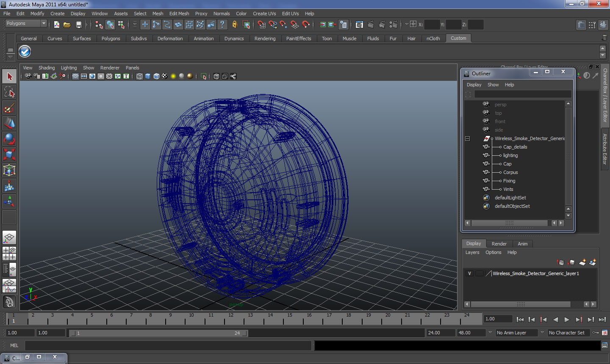610x364 pixels.
Task: Click the MEL command line input
Action: tap(168, 345)
